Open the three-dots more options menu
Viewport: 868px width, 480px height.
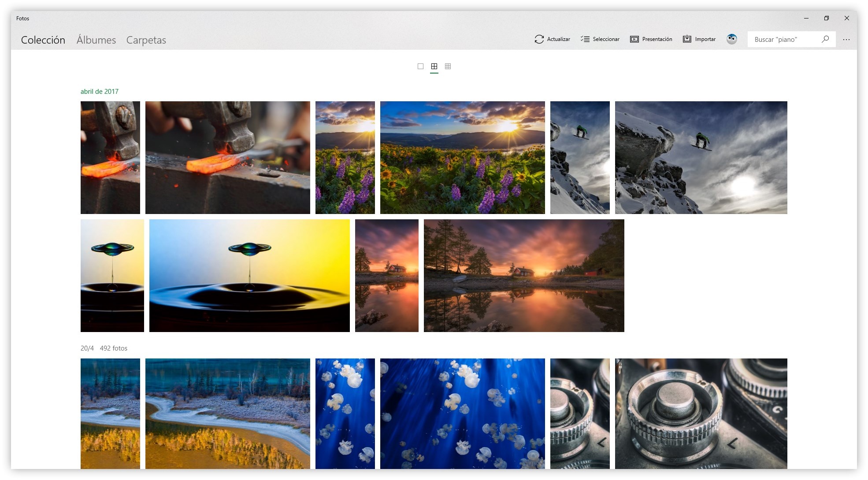coord(846,40)
